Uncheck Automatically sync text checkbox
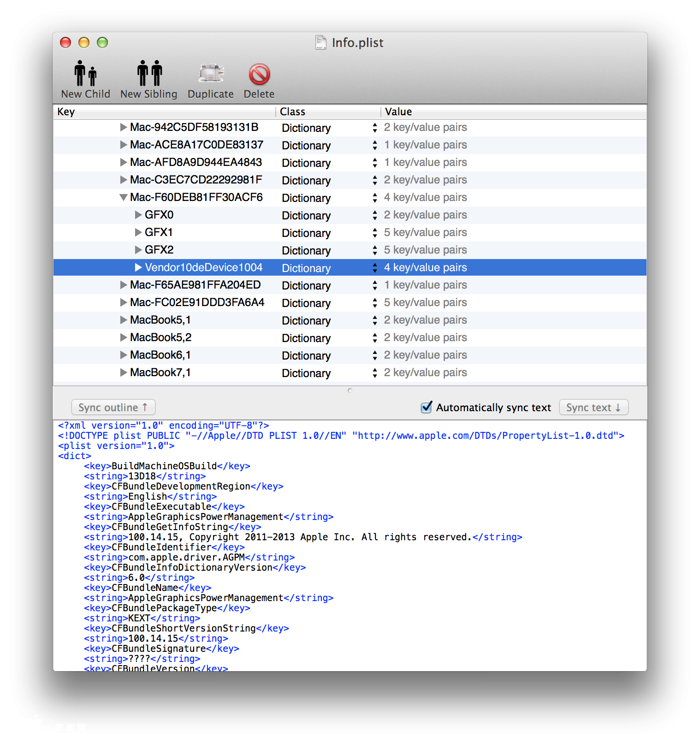This screenshot has width=700, height=744. [427, 407]
